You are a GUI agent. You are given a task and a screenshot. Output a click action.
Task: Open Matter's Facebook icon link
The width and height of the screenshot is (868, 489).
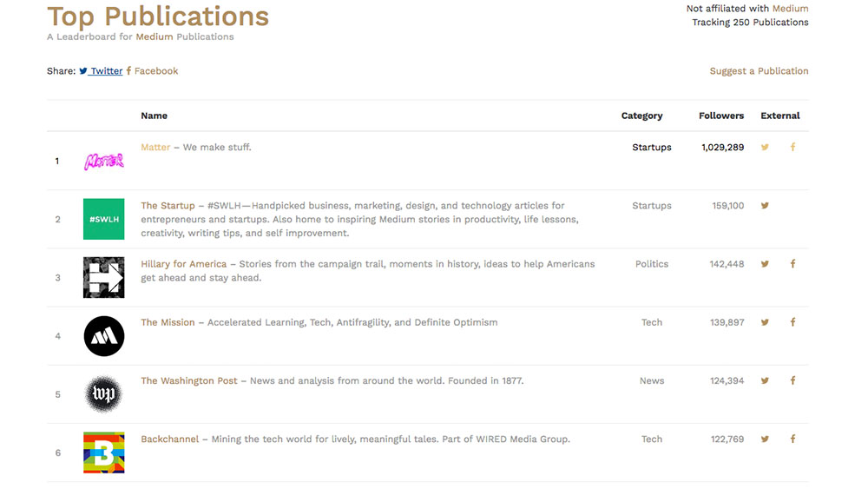coord(792,148)
